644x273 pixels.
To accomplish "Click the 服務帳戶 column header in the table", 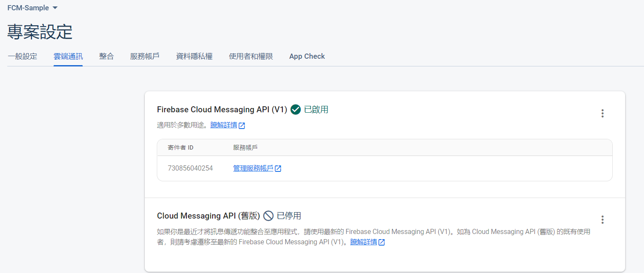I will click(246, 147).
